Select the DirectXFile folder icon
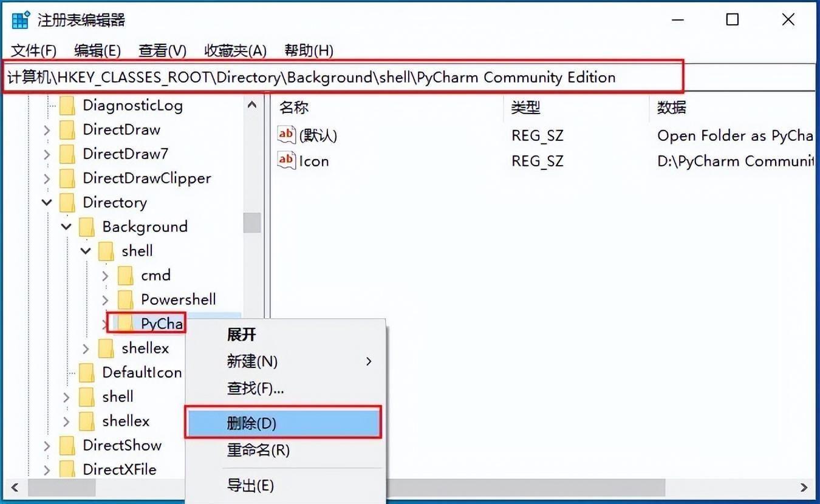Screen dimensions: 820x504 (67, 470)
